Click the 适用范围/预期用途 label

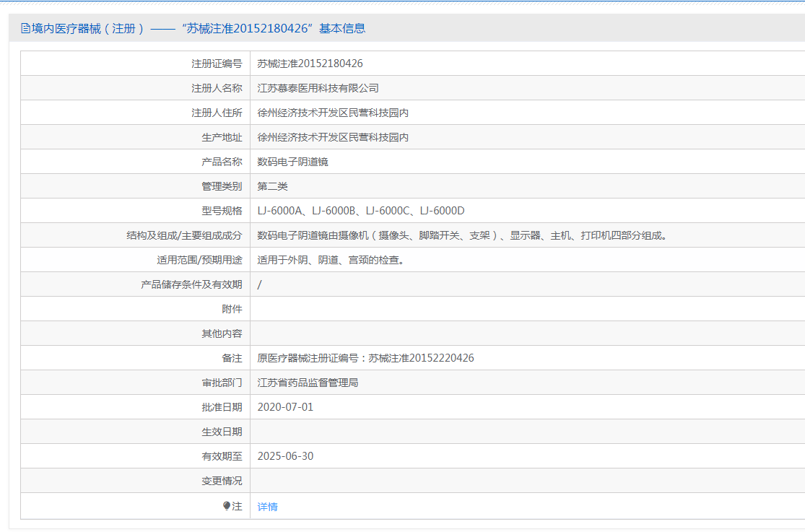[199, 261]
